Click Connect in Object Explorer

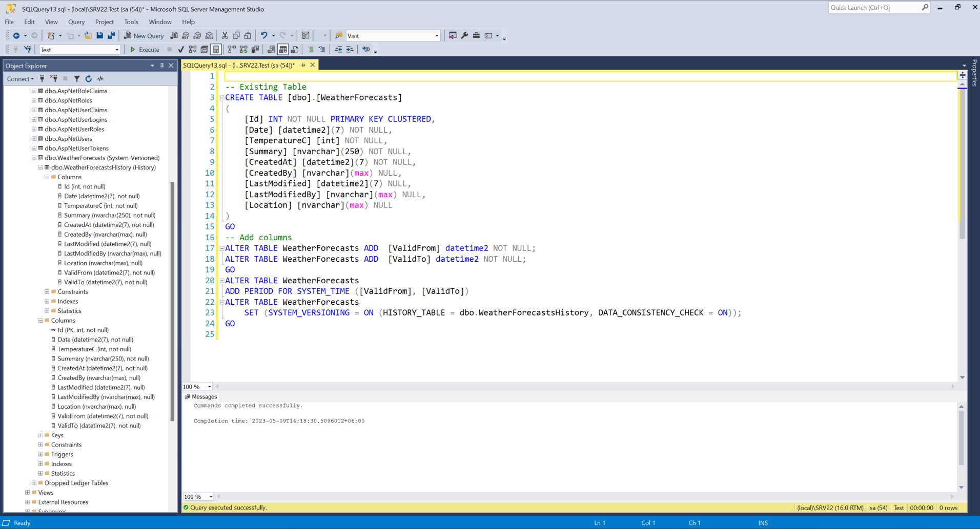19,78
